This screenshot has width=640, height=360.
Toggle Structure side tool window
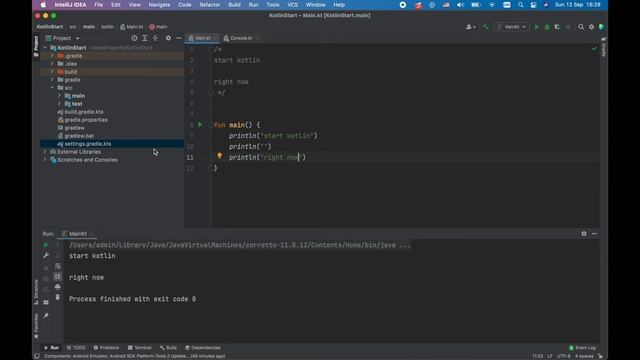(36, 292)
